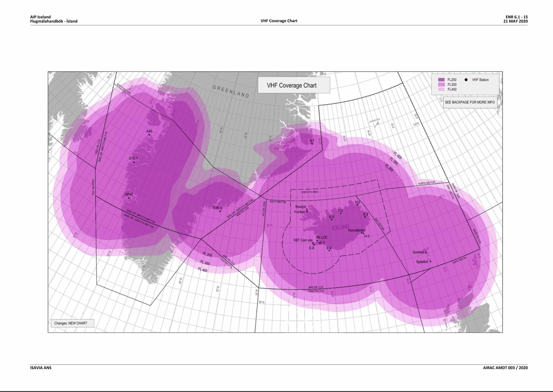Click the 'E-3' station label
The height and width of the screenshot is (392, 553).
366,214
